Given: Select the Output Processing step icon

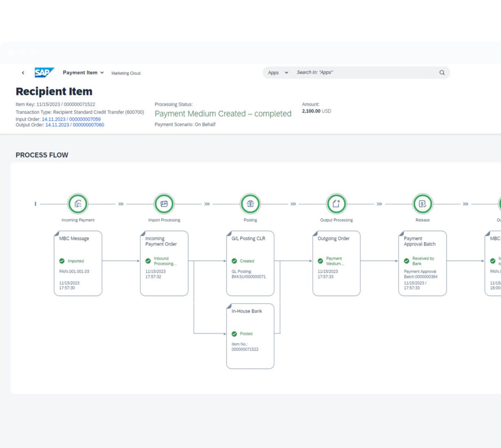Looking at the screenshot, I should [336, 204].
